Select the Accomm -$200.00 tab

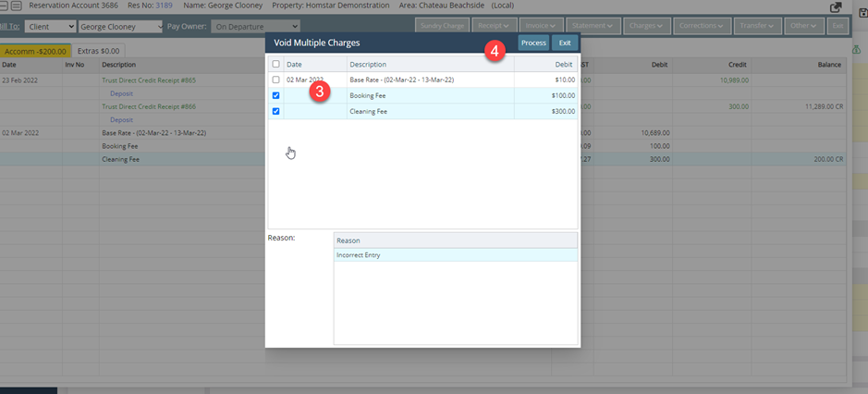pos(34,50)
